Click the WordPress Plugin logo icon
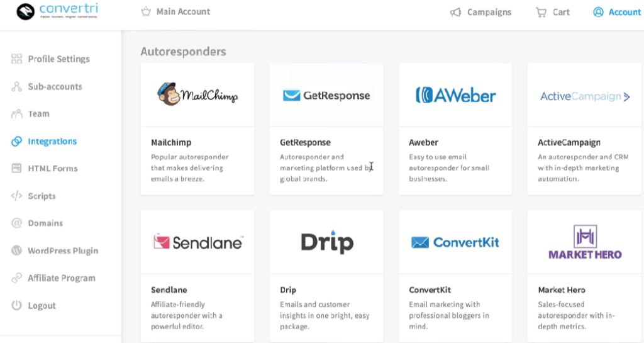 17,250
